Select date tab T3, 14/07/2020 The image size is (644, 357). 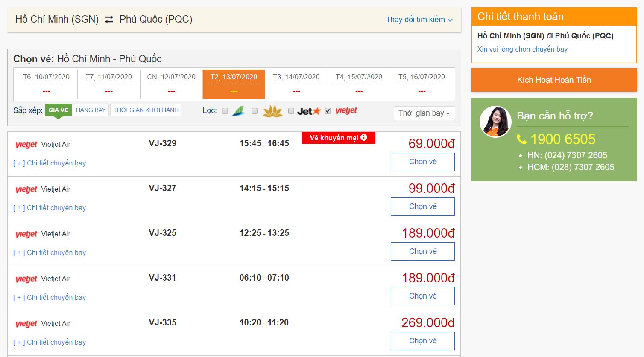click(x=296, y=84)
